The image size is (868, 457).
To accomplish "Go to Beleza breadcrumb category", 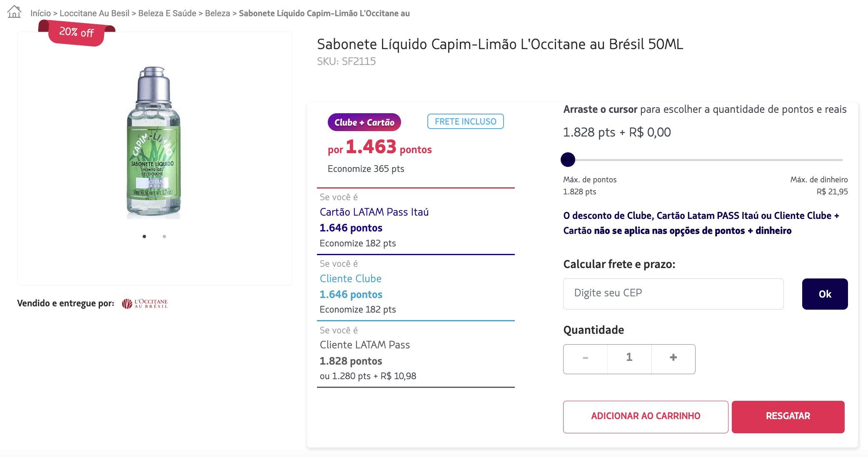I will pyautogui.click(x=217, y=13).
